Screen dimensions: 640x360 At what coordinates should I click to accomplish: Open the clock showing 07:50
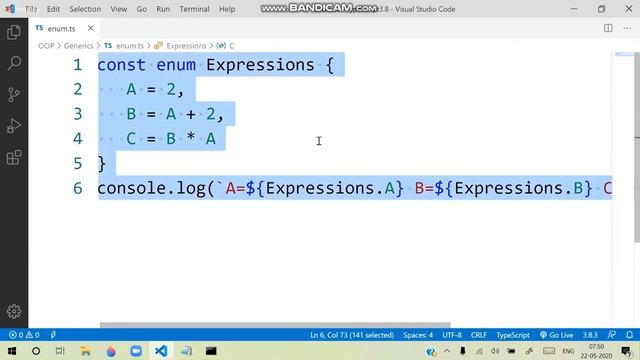(x=596, y=351)
